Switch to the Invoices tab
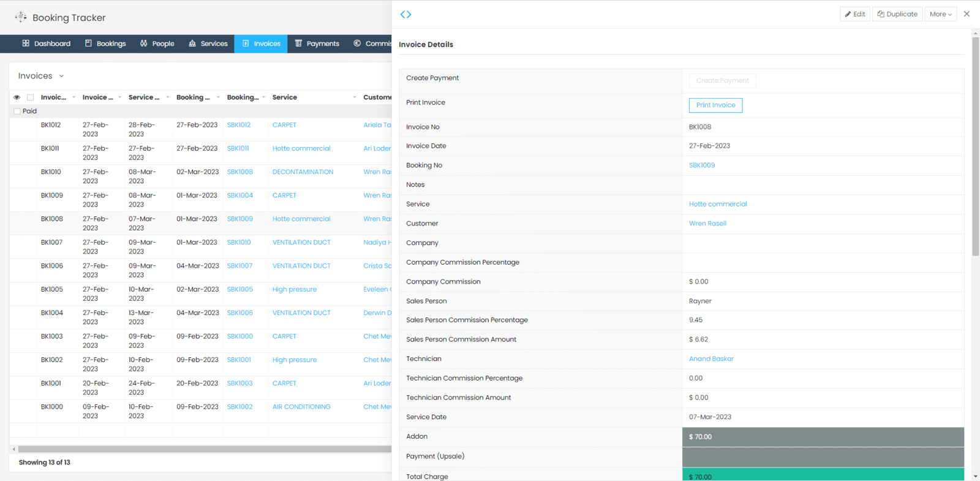 pos(261,44)
